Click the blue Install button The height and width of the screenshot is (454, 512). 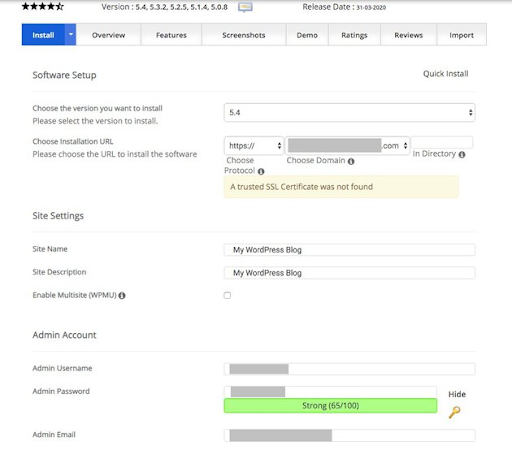click(x=43, y=35)
